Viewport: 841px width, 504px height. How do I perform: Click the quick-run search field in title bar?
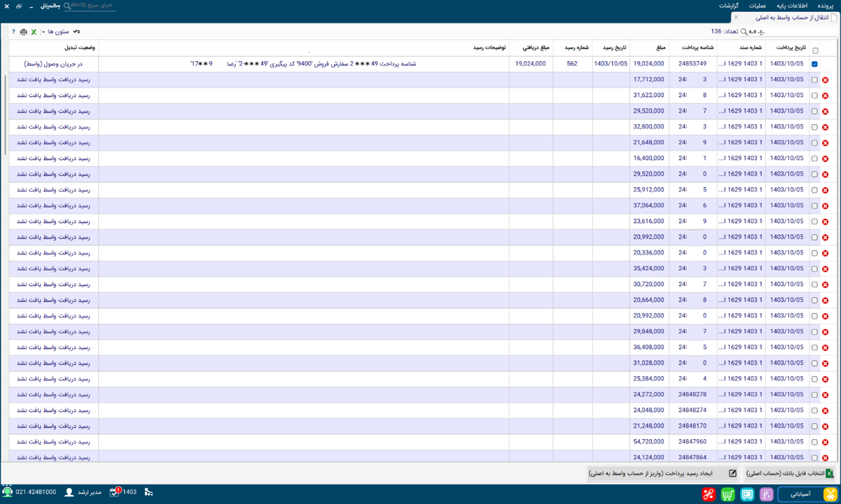pyautogui.click(x=89, y=6)
